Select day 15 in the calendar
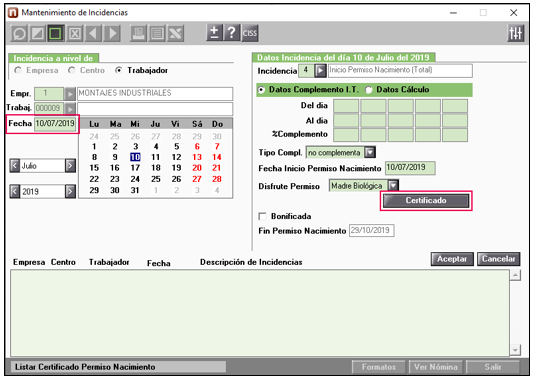 tap(94, 168)
